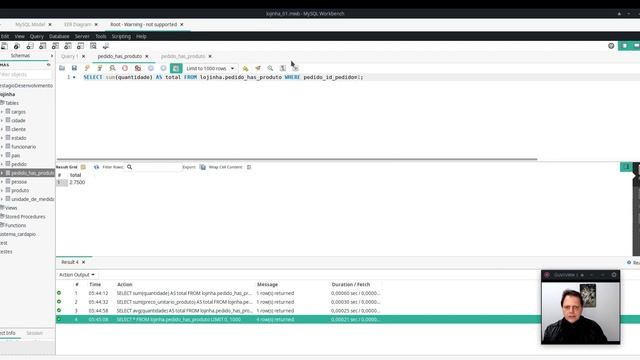Image resolution: width=640 pixels, height=360 pixels.
Task: Expand the cidade table node
Action: [x=2, y=120]
